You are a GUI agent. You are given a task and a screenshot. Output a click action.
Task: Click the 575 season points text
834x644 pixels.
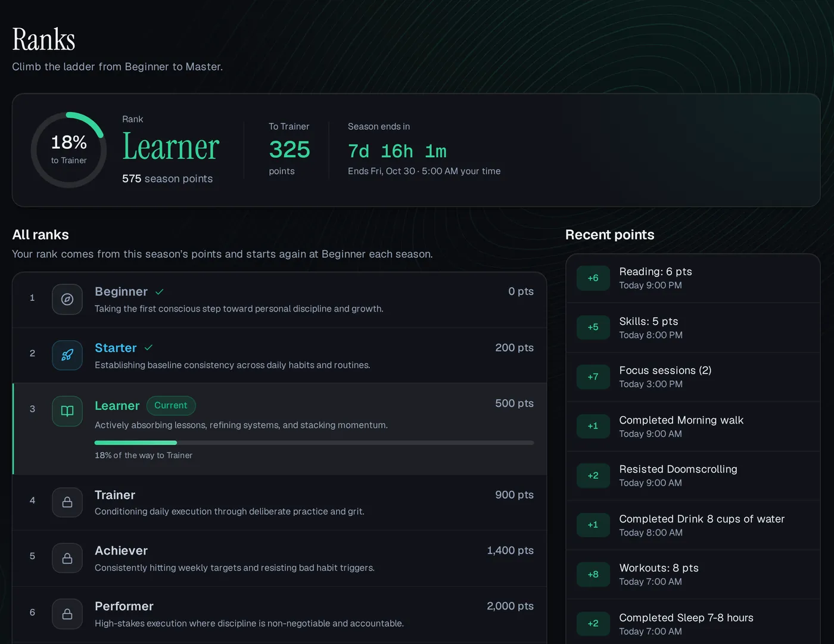(x=167, y=179)
